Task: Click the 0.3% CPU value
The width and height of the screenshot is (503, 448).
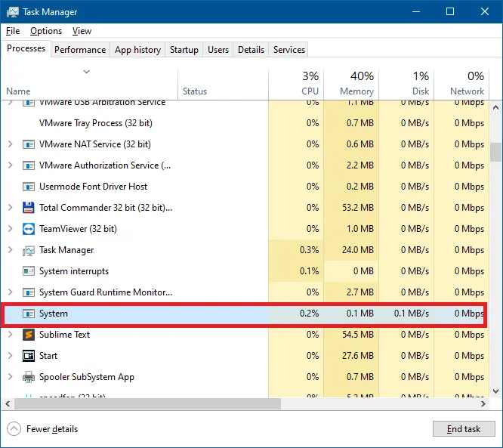Action: 309,250
